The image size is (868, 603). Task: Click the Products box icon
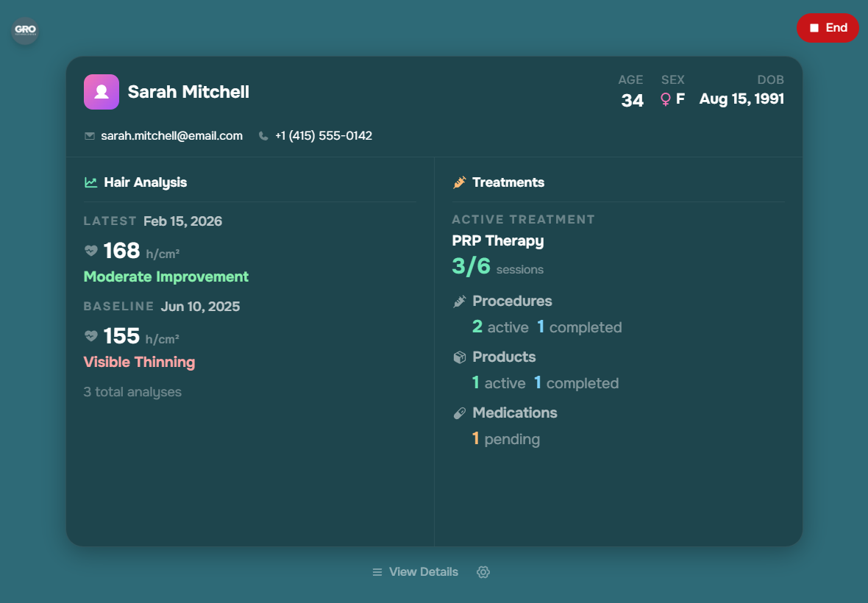(x=460, y=357)
